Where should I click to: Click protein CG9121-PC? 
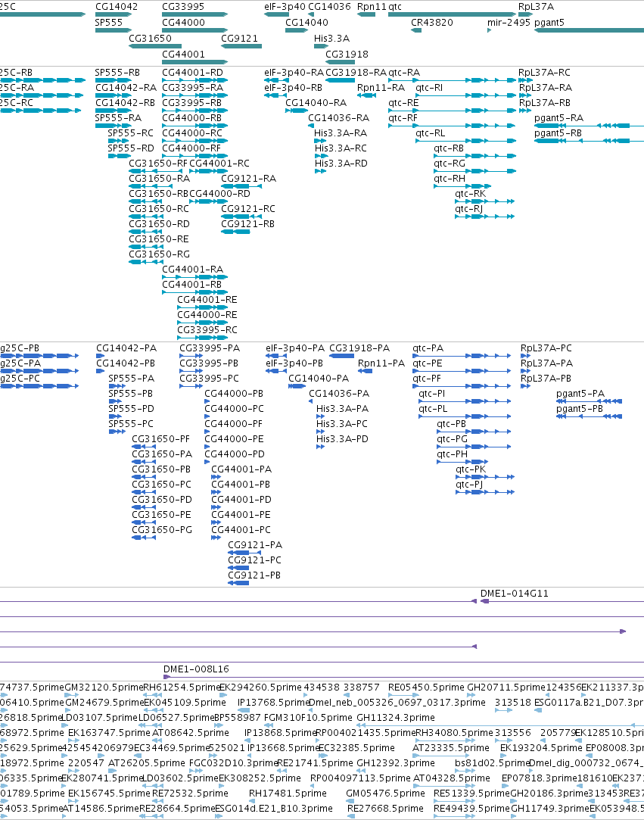pos(254,560)
